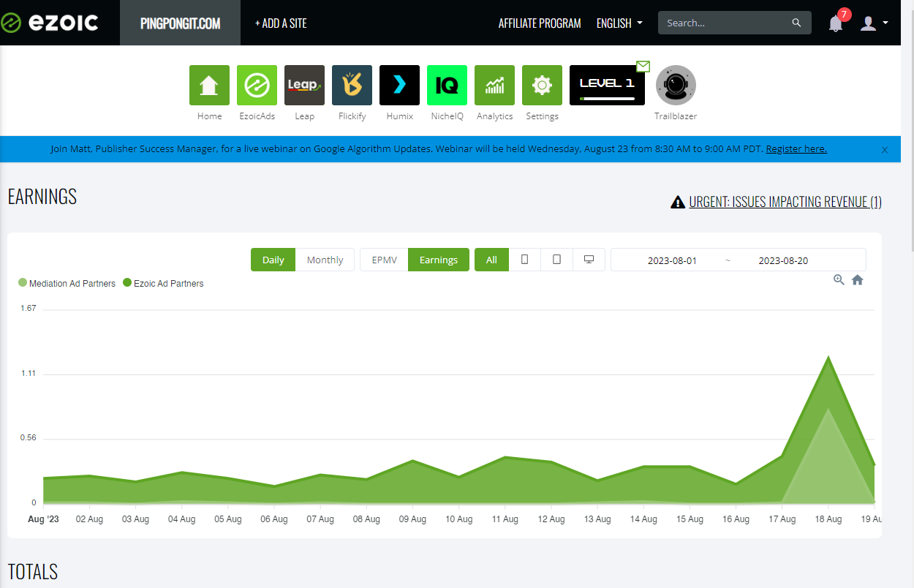Open the NicheIQ icon
Image resolution: width=914 pixels, height=588 pixels.
(447, 85)
